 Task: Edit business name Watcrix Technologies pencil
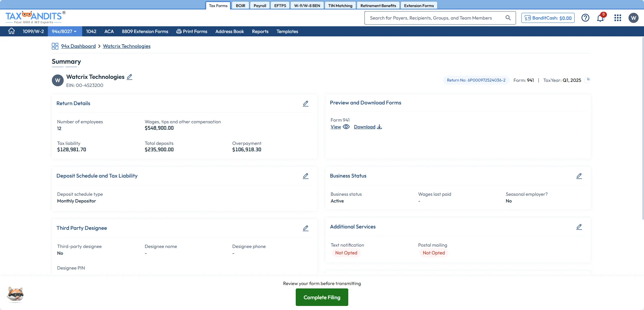(130, 77)
